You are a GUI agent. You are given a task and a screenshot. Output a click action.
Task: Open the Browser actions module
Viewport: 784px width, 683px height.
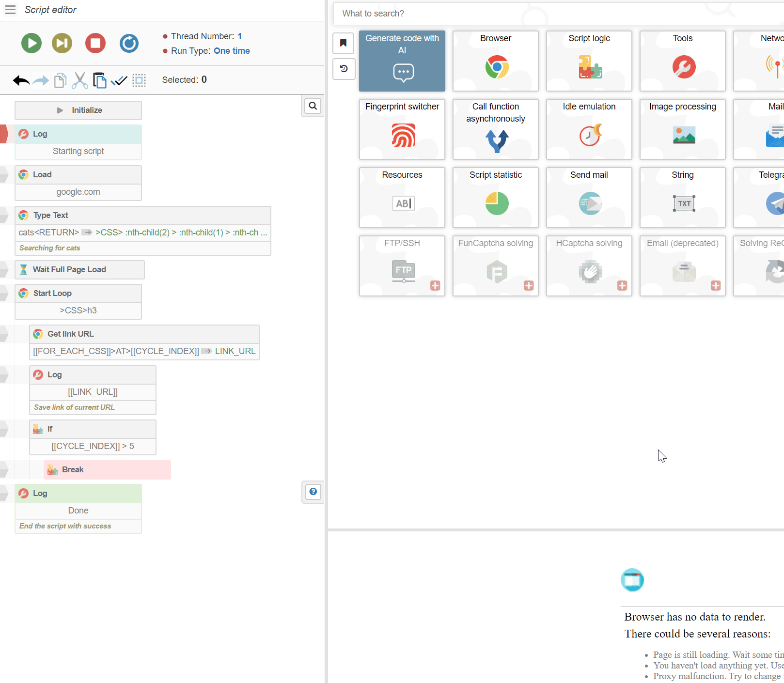[495, 61]
